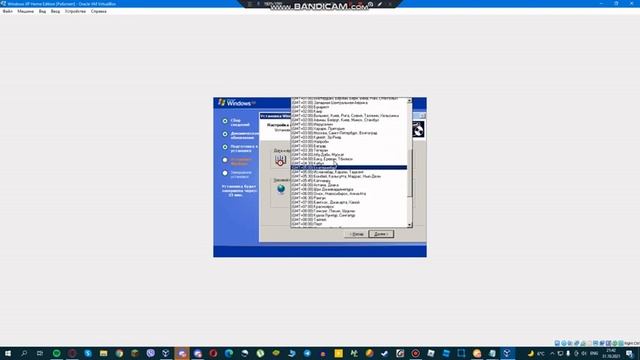Open Google Chrome from the taskbar
This screenshot has height=360, width=640.
coord(119,353)
